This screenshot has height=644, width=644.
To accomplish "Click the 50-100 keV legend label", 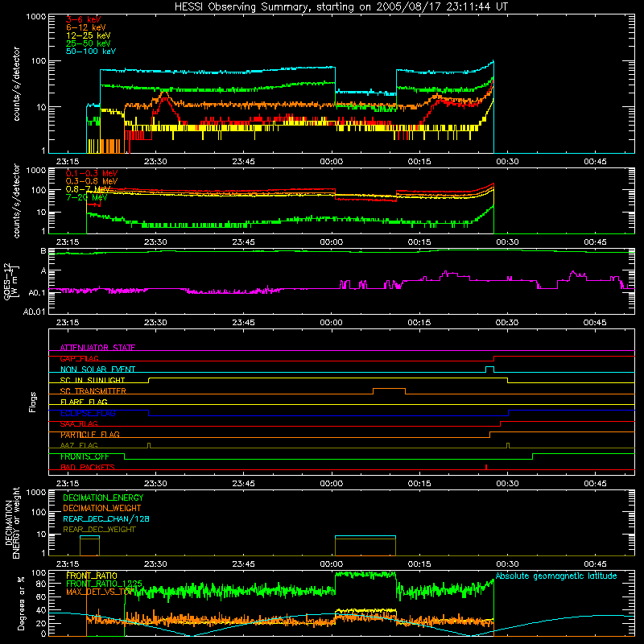I will click(91, 52).
